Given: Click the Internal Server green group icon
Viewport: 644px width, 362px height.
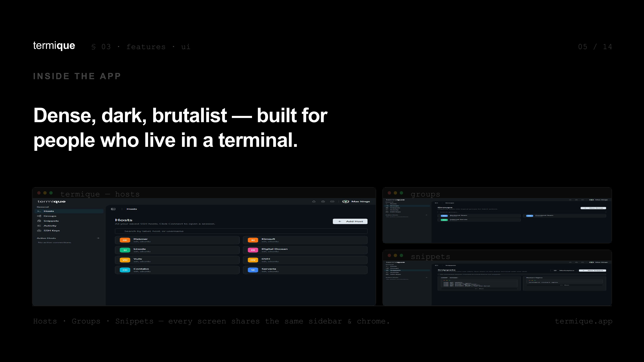Looking at the screenshot, I should [x=444, y=220].
